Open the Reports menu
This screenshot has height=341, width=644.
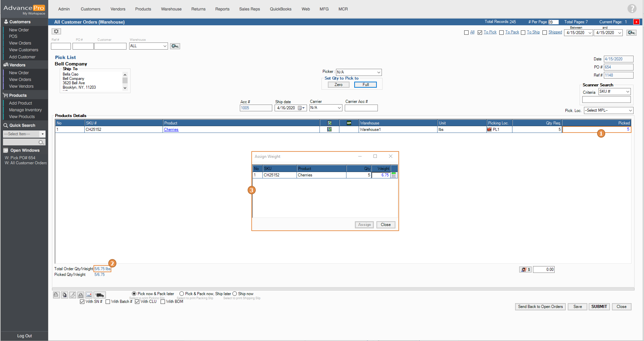click(222, 9)
